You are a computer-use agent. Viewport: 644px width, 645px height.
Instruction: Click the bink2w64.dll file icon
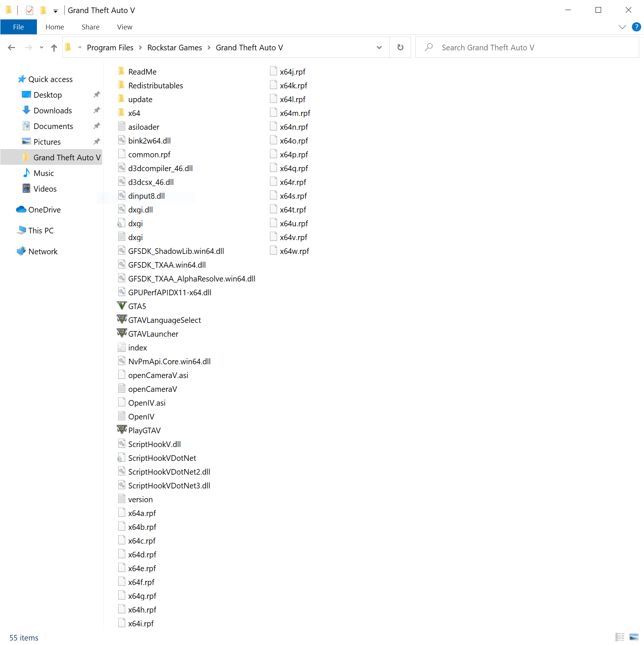[122, 141]
